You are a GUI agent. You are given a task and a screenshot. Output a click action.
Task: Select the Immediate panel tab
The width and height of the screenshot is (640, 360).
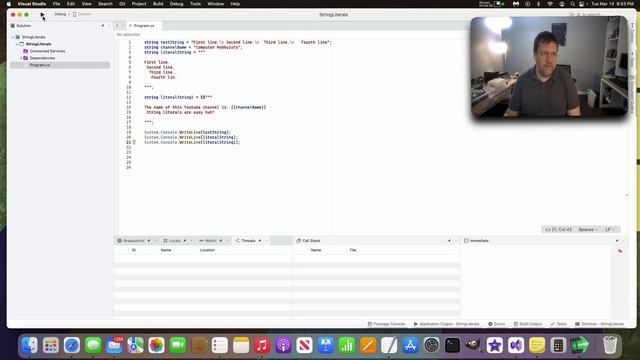pos(476,241)
